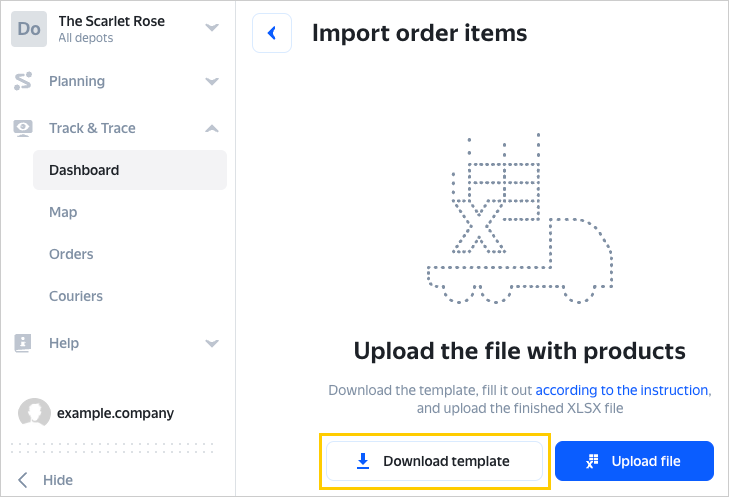Screen dimensions: 729x497
Task: Click the "Do" company logo badge
Action: tap(29, 29)
